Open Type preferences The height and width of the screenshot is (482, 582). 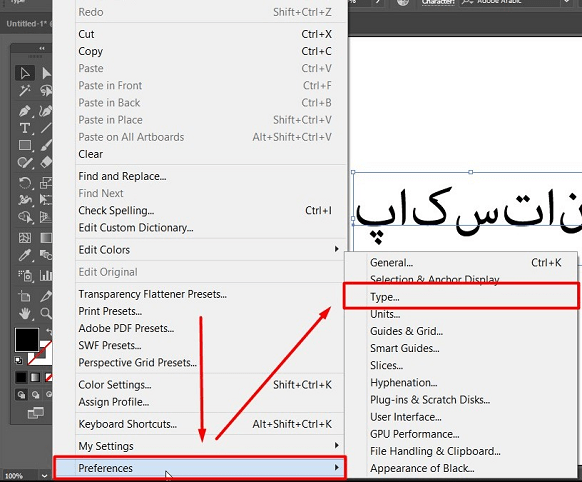coord(461,297)
